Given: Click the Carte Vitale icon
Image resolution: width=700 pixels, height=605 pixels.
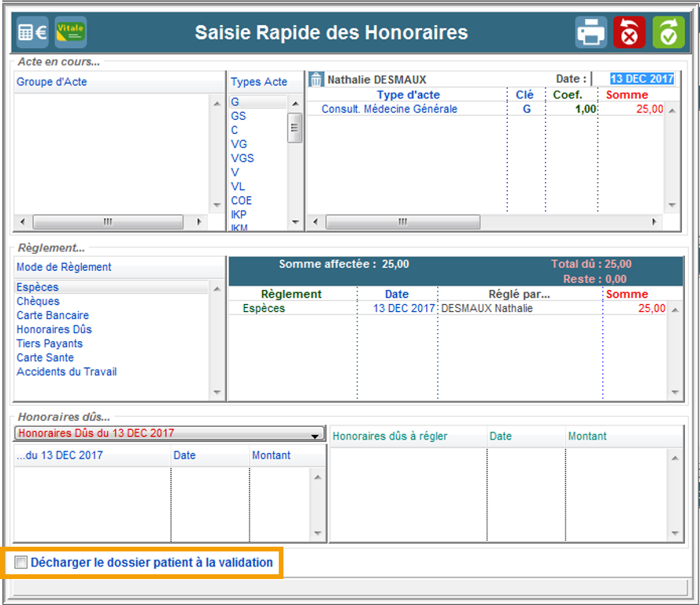Looking at the screenshot, I should click(71, 33).
